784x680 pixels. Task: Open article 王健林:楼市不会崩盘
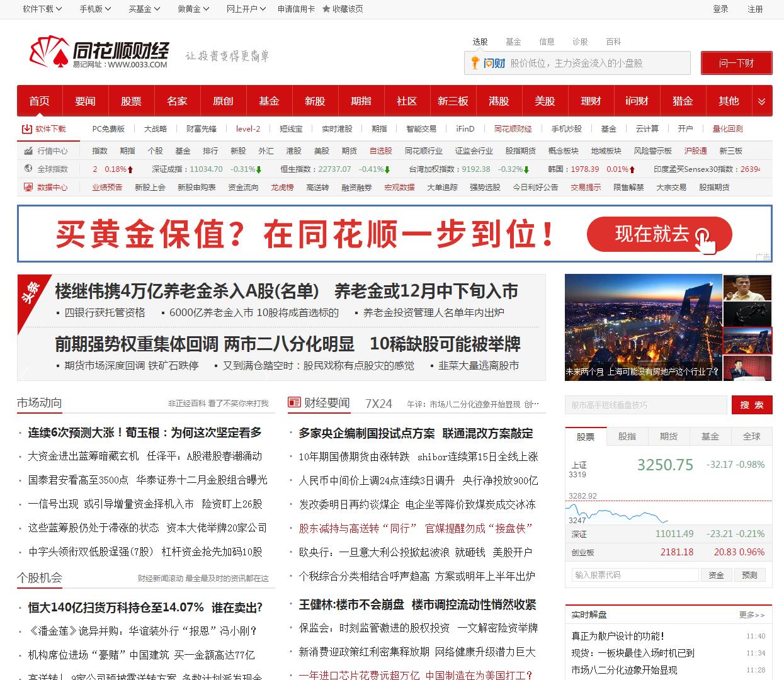(x=418, y=604)
